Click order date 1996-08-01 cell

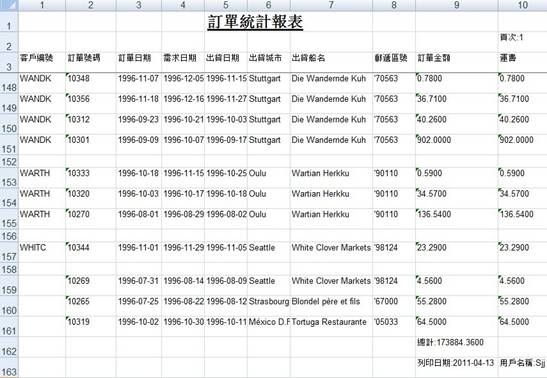[x=139, y=219]
